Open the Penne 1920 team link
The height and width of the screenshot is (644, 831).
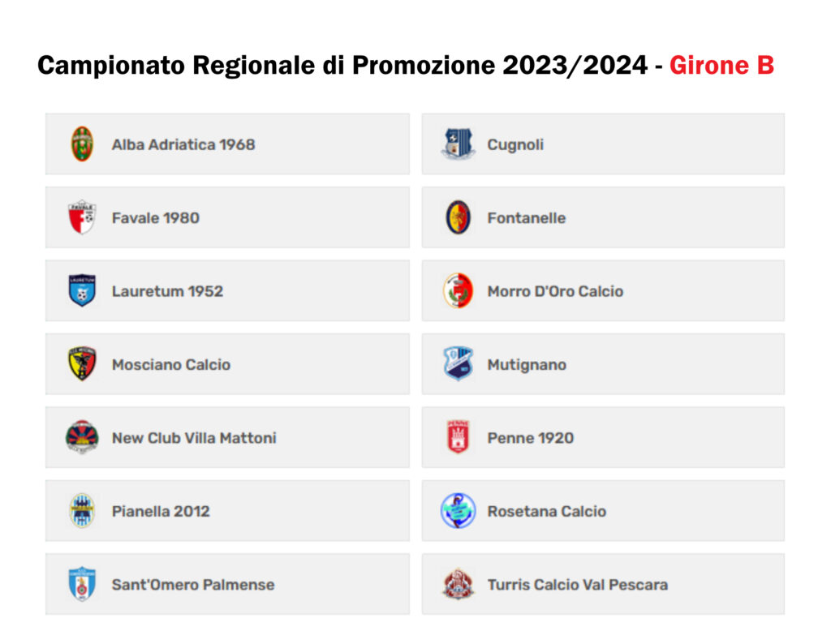pyautogui.click(x=531, y=438)
